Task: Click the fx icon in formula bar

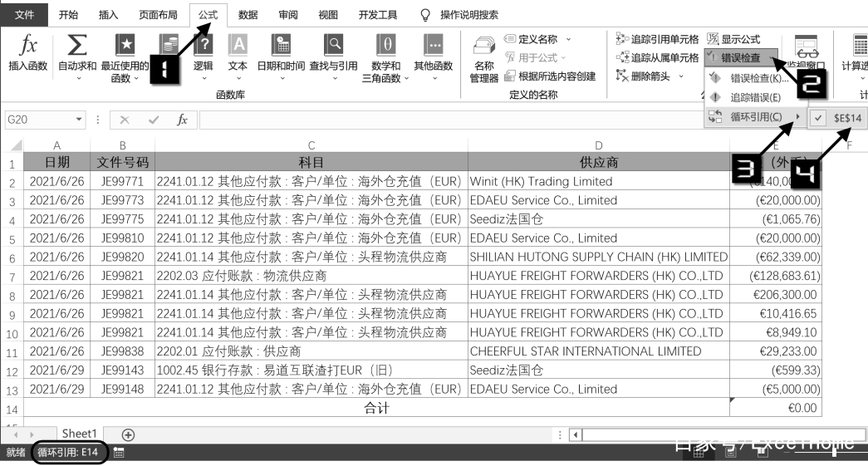Action: point(182,120)
